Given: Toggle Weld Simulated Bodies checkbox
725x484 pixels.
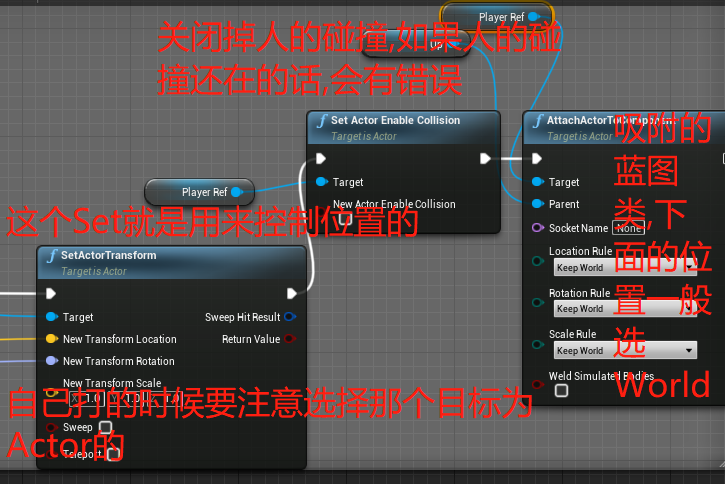Looking at the screenshot, I should (561, 391).
